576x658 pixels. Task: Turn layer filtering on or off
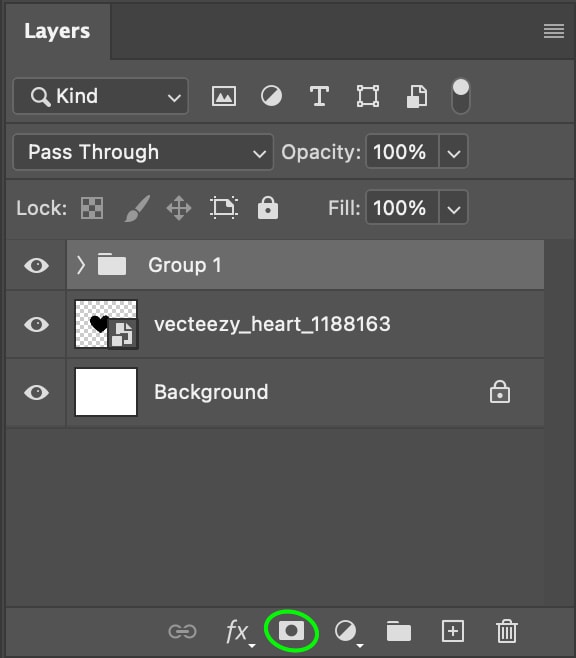[x=461, y=96]
